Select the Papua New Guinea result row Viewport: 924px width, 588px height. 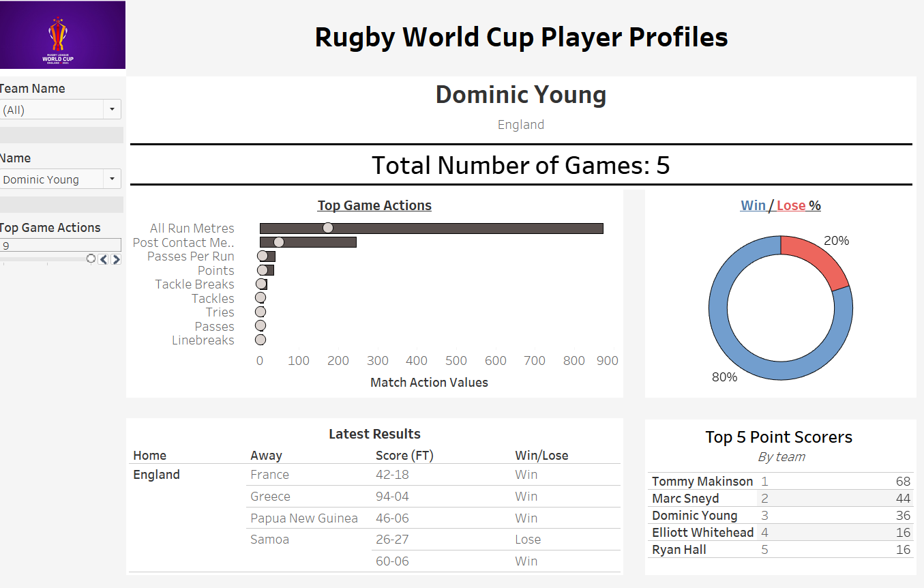point(304,518)
